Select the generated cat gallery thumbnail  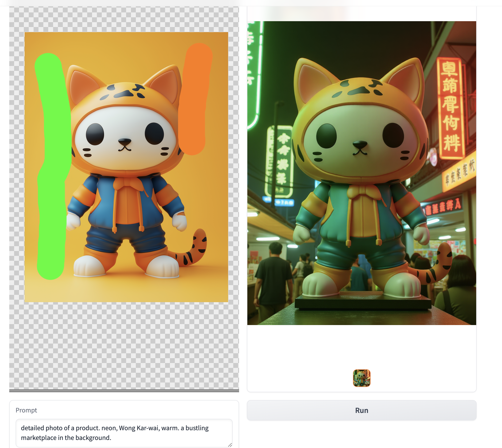coord(362,378)
